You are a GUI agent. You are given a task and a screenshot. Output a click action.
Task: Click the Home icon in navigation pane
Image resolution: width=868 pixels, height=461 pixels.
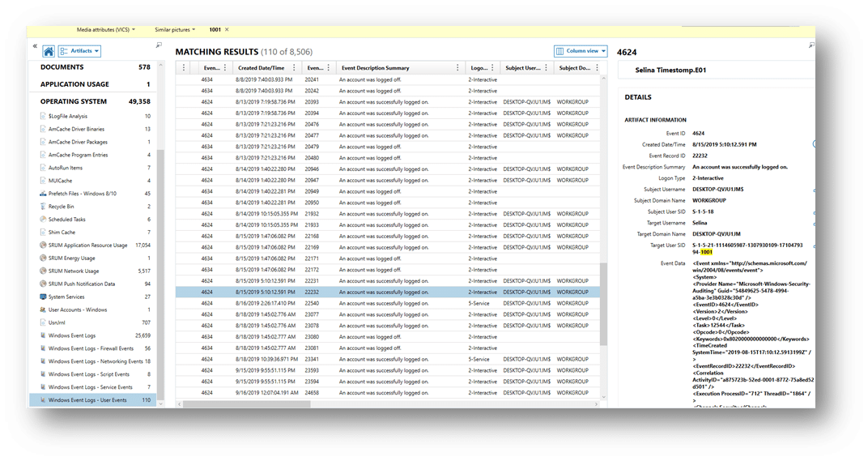coord(49,51)
